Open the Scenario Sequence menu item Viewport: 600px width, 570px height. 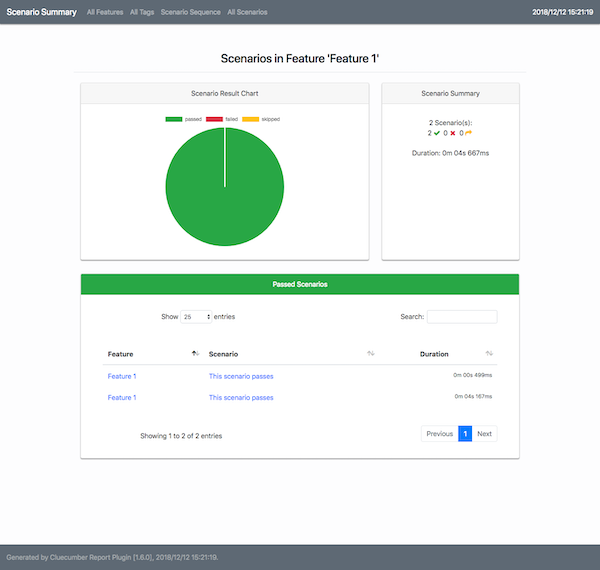point(191,12)
